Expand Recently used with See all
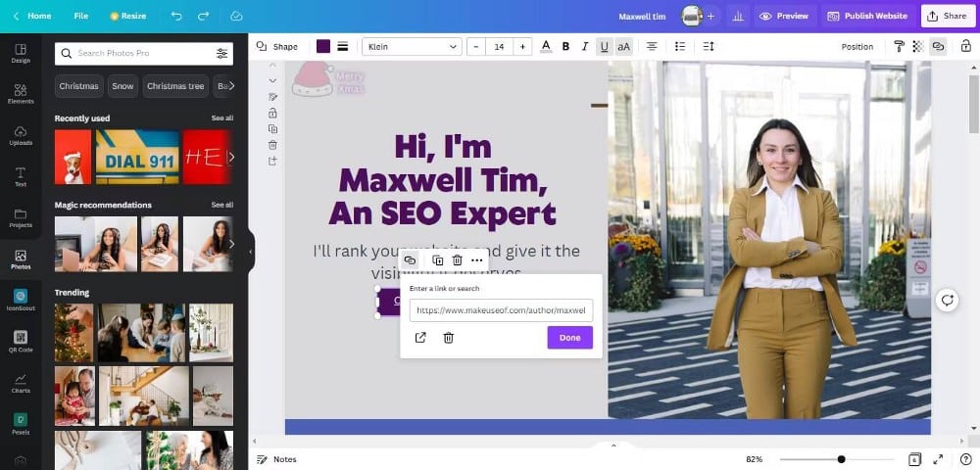The height and width of the screenshot is (470, 980). pyautogui.click(x=222, y=118)
